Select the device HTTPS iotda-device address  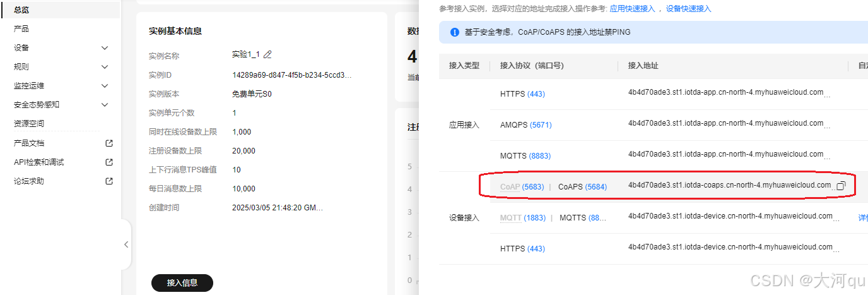[730, 247]
